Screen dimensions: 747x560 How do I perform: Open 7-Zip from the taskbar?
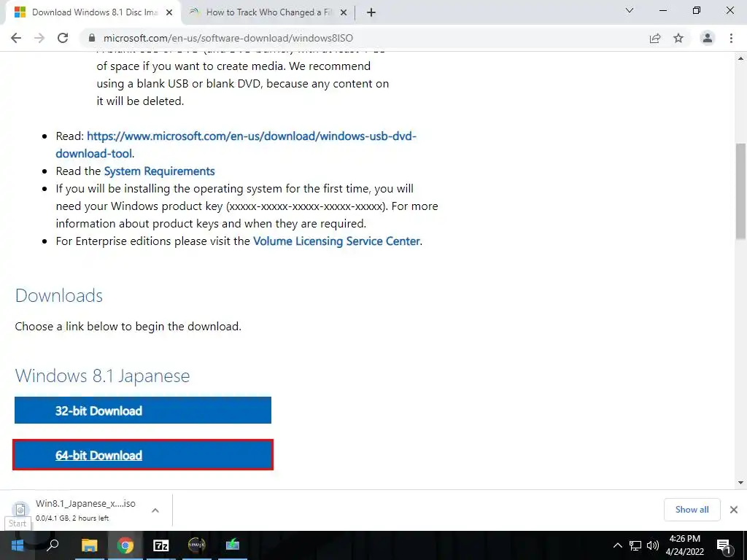161,545
